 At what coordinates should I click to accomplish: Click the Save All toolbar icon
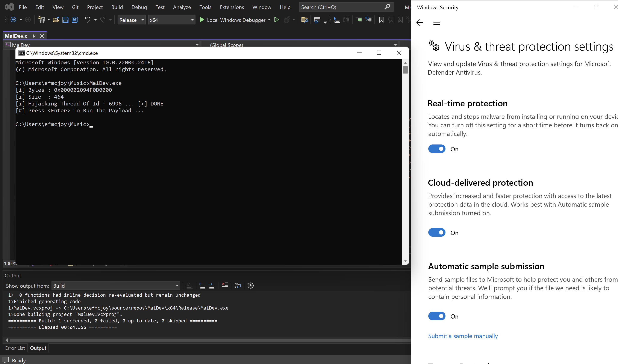(75, 20)
